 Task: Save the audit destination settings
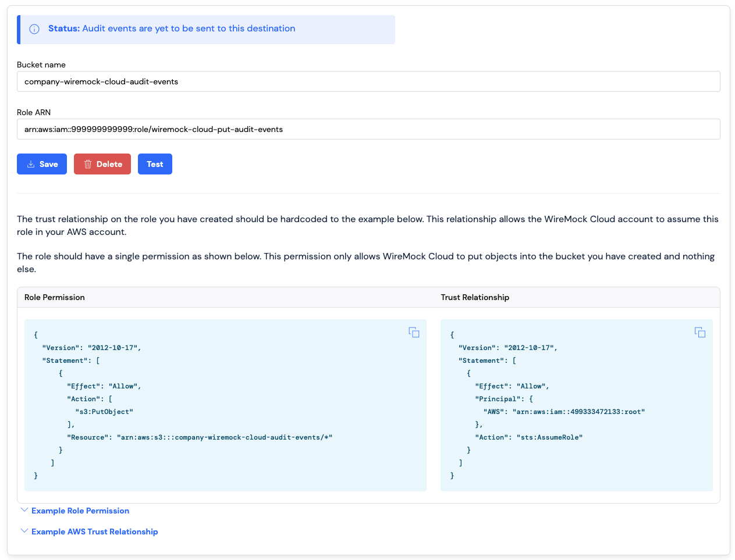42,164
